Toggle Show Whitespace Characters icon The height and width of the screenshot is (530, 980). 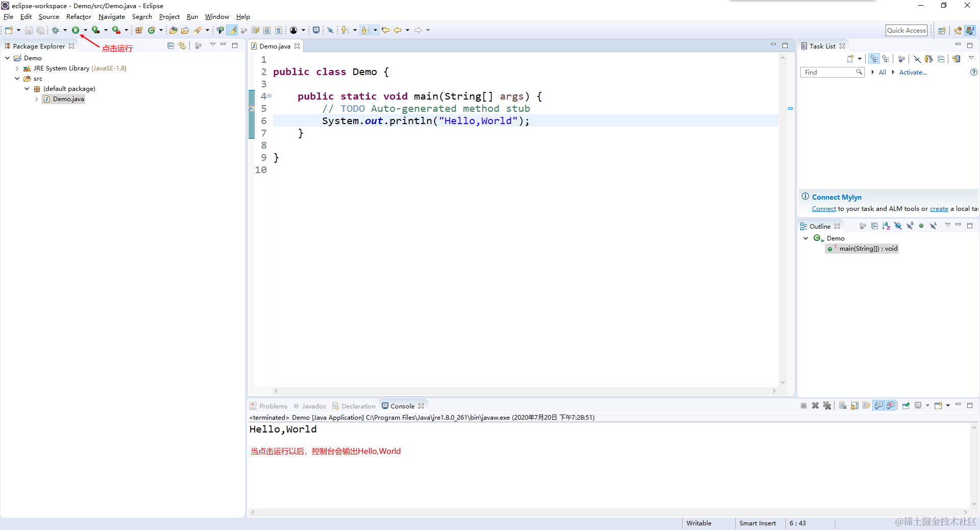[279, 30]
